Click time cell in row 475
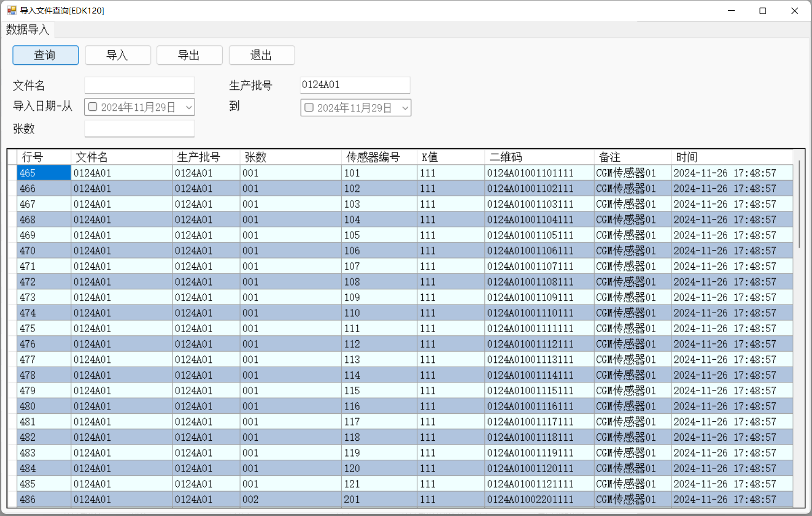 732,329
